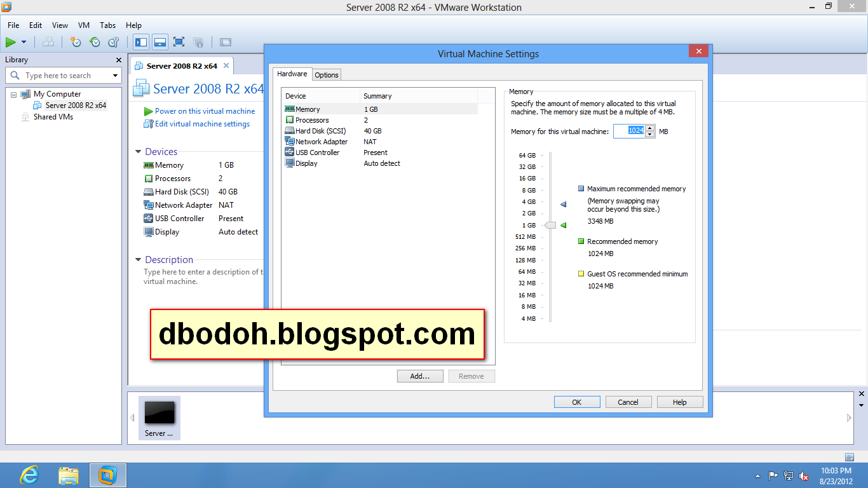This screenshot has height=488, width=868.
Task: Select the Hardware tab in settings dialog
Action: [x=292, y=74]
